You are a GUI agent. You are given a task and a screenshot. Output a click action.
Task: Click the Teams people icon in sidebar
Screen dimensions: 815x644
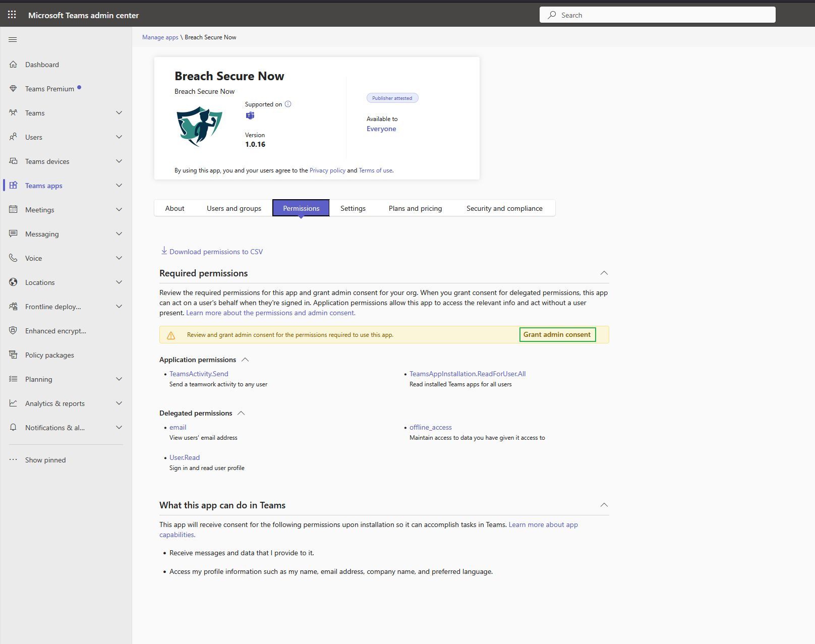(x=13, y=113)
